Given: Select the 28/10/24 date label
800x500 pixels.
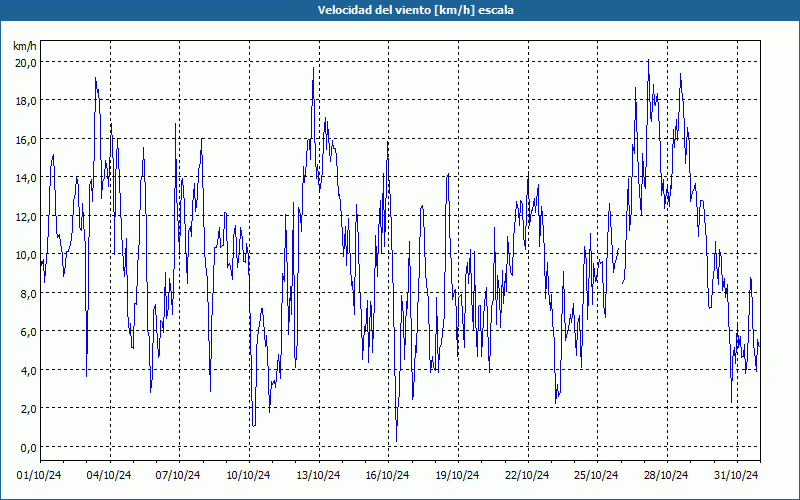Looking at the screenshot, I should tap(666, 476).
